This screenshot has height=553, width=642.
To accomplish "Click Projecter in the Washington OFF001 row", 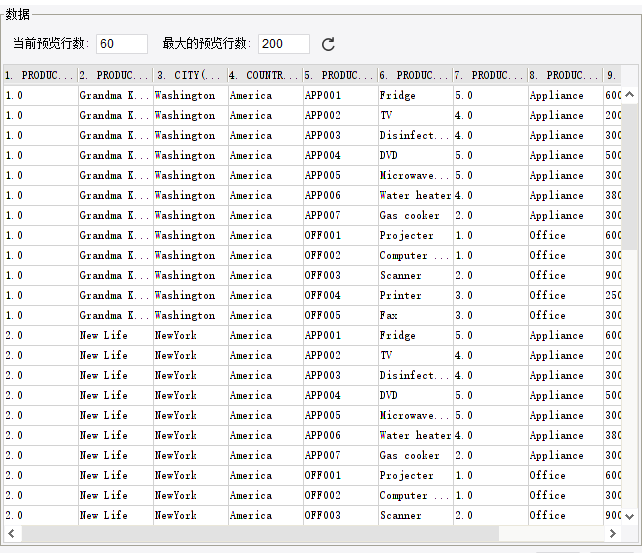I will (415, 236).
